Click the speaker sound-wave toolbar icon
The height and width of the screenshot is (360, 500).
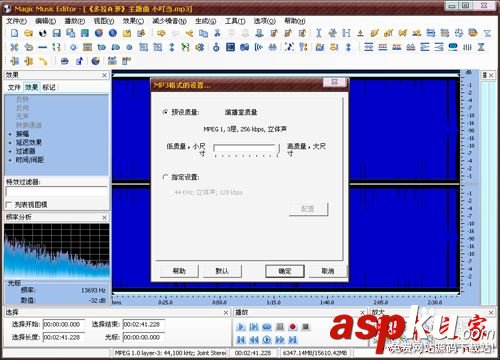[x=259, y=47]
